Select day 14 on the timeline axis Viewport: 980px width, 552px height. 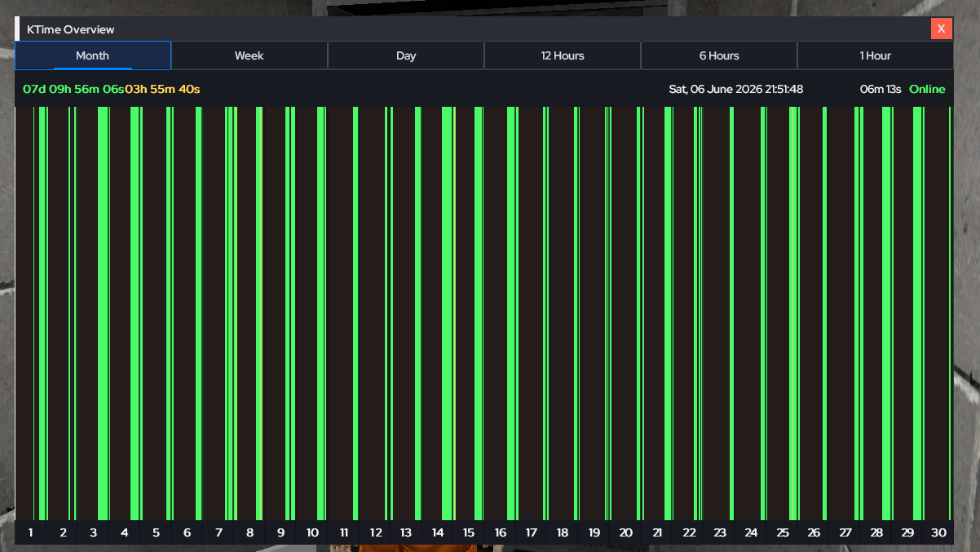[x=438, y=532]
